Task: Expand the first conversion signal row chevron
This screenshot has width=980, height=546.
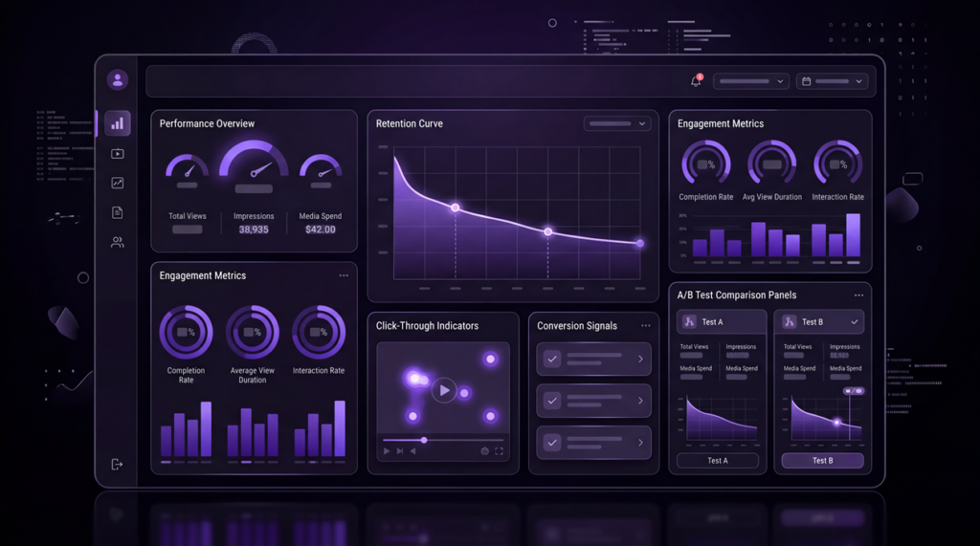Action: click(x=640, y=360)
